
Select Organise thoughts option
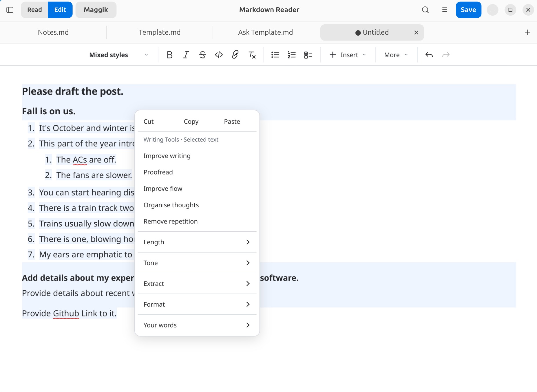click(197, 205)
